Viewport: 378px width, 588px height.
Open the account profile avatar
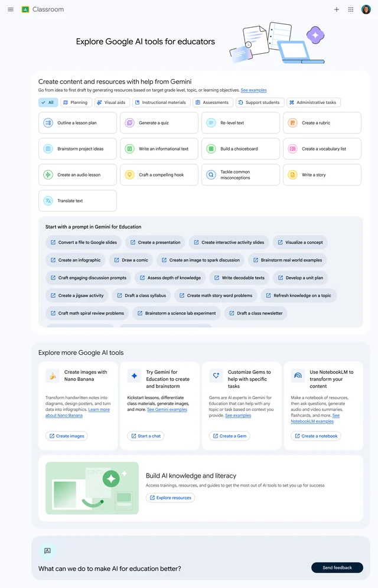click(366, 9)
